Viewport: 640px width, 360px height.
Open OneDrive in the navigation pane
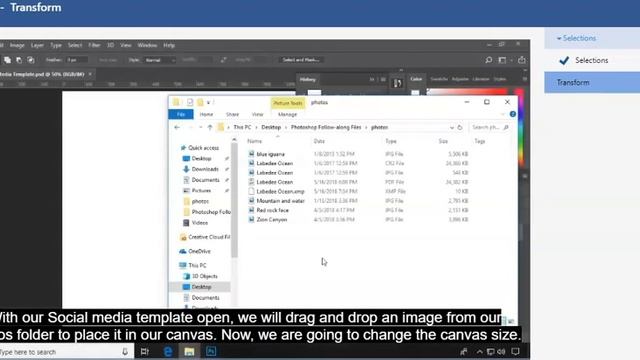[199, 251]
